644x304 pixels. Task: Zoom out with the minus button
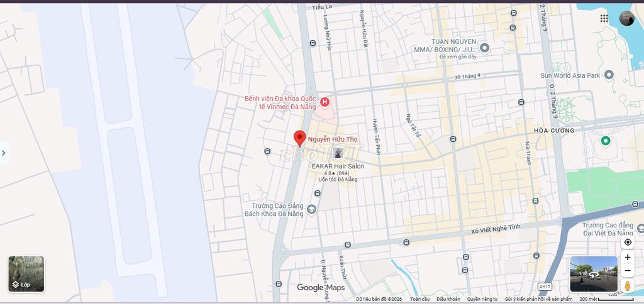(x=628, y=271)
